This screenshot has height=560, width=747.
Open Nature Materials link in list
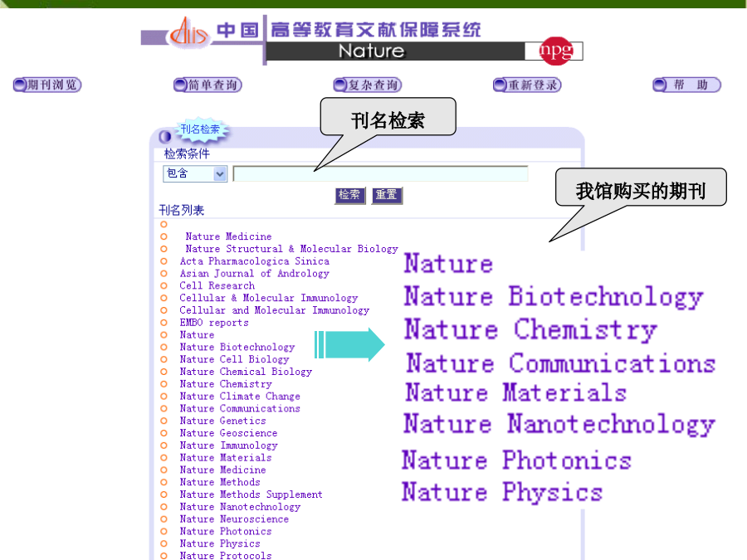point(226,458)
